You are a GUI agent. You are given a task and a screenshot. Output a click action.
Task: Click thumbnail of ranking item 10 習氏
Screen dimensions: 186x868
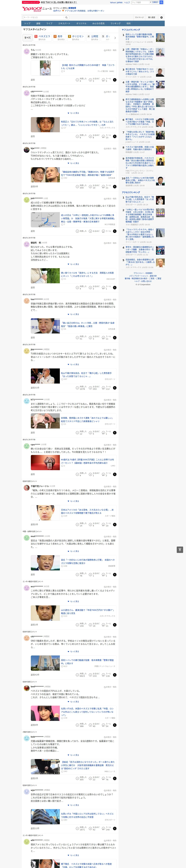pos(160,181)
